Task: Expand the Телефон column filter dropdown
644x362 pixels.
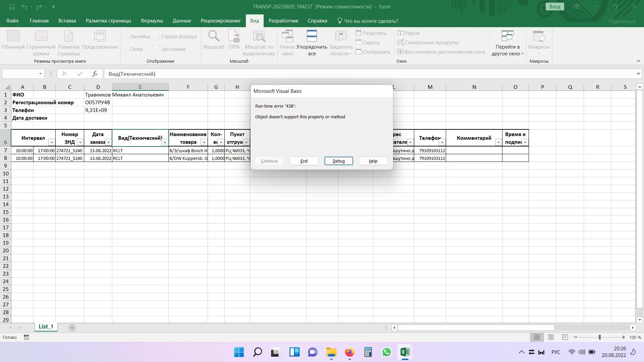Action: [442, 142]
